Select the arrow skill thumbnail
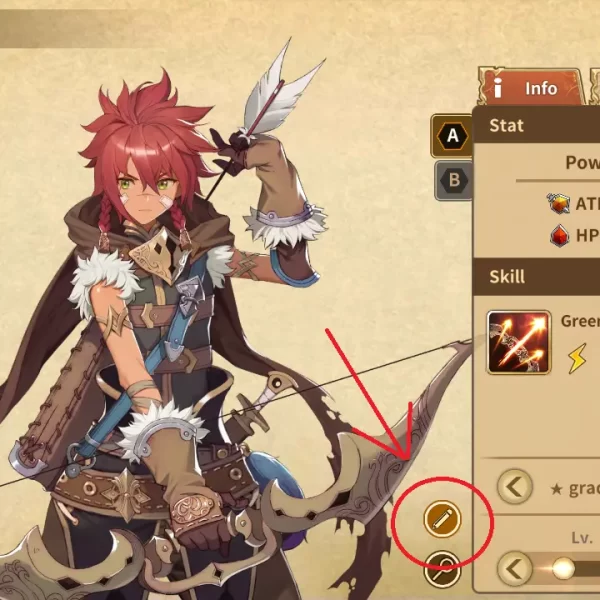Viewport: 600px width, 600px height. coord(519,342)
